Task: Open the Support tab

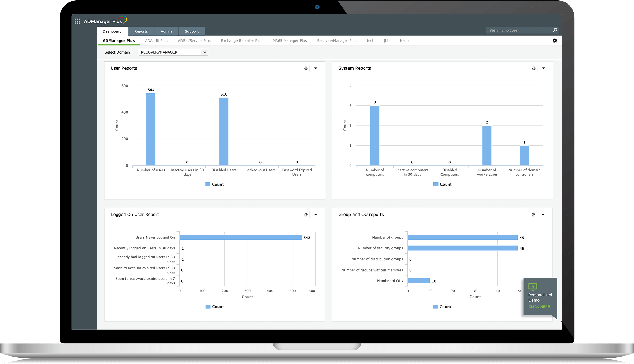Action: (x=191, y=31)
